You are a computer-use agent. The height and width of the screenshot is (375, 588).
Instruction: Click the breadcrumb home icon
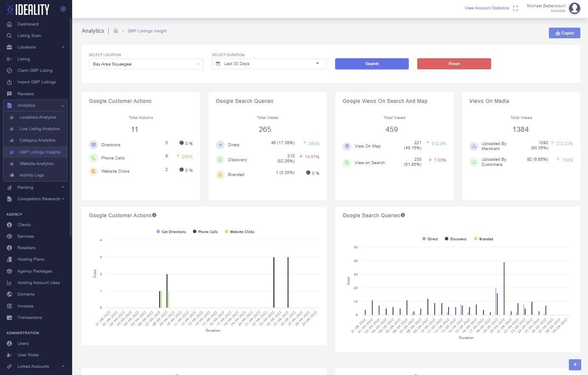[116, 31]
